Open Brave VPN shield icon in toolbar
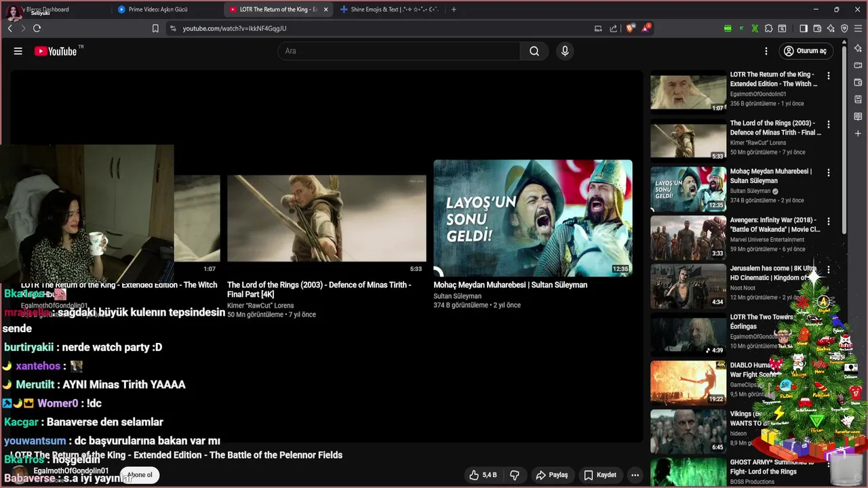Viewport: 868px width, 488px height. click(x=844, y=28)
